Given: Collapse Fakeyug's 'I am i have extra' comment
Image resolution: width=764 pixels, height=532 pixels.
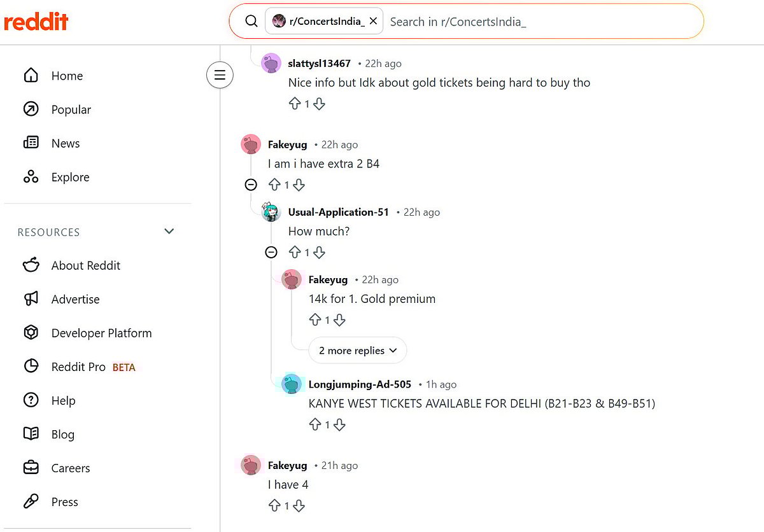Looking at the screenshot, I should point(251,185).
